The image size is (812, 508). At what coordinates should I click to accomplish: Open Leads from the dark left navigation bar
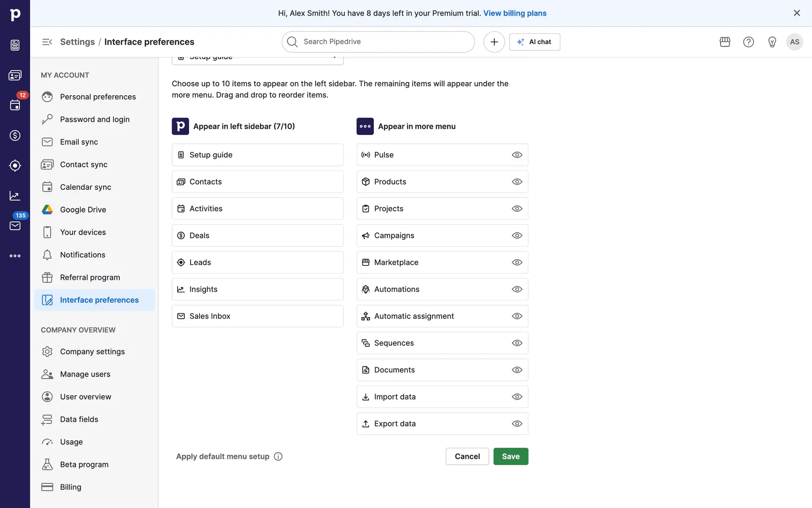[15, 166]
